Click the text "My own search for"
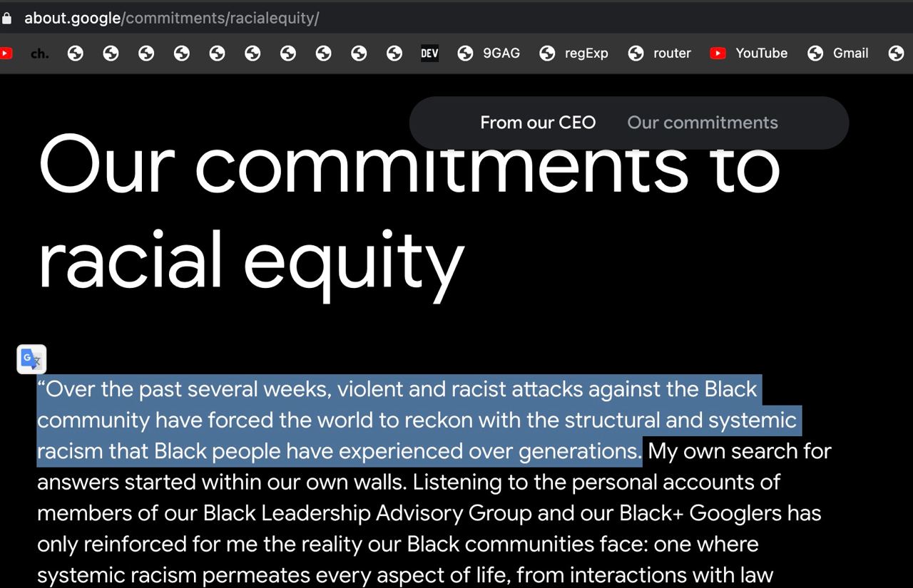This screenshot has height=588, width=913. [740, 451]
